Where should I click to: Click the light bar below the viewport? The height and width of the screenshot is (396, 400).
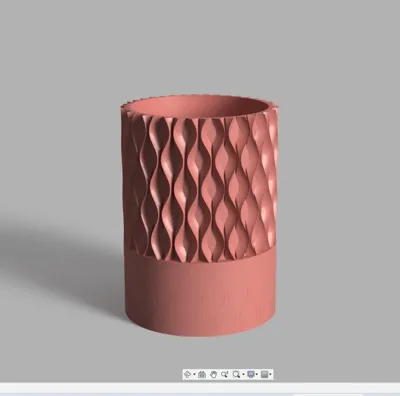(x=200, y=388)
